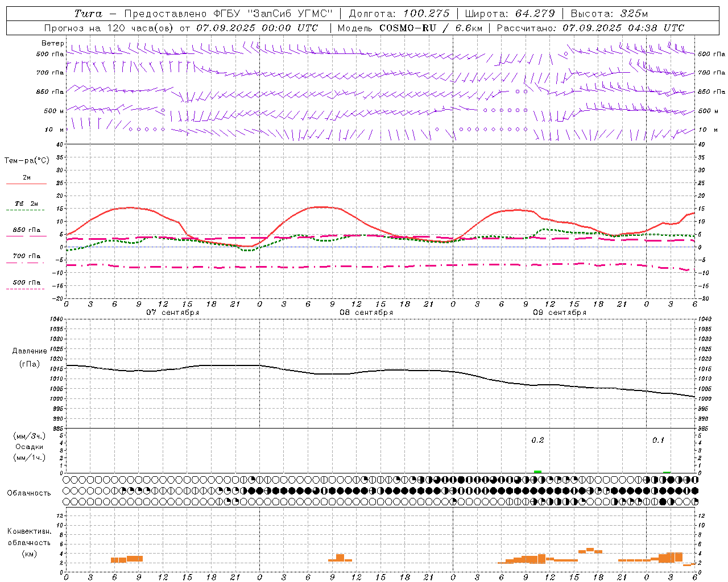Click the Облачность cloud cover label
Screen dimensions: 728x582
(29, 493)
